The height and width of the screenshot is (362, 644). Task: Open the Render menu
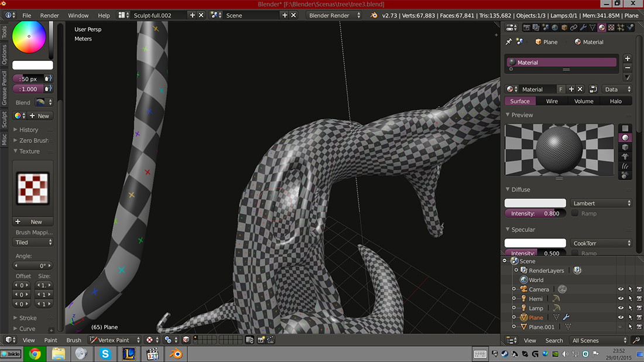[x=49, y=15]
